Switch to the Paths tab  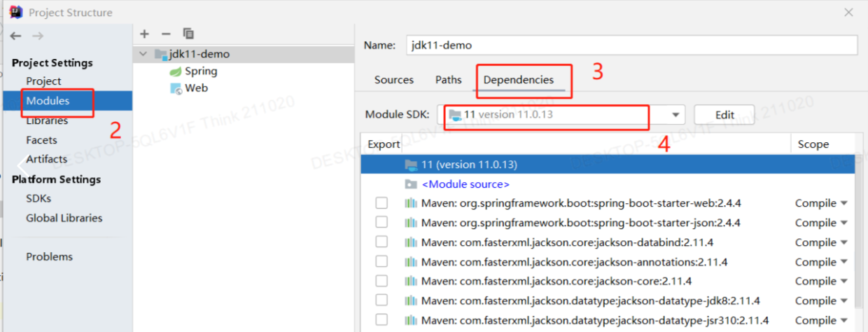pyautogui.click(x=448, y=80)
